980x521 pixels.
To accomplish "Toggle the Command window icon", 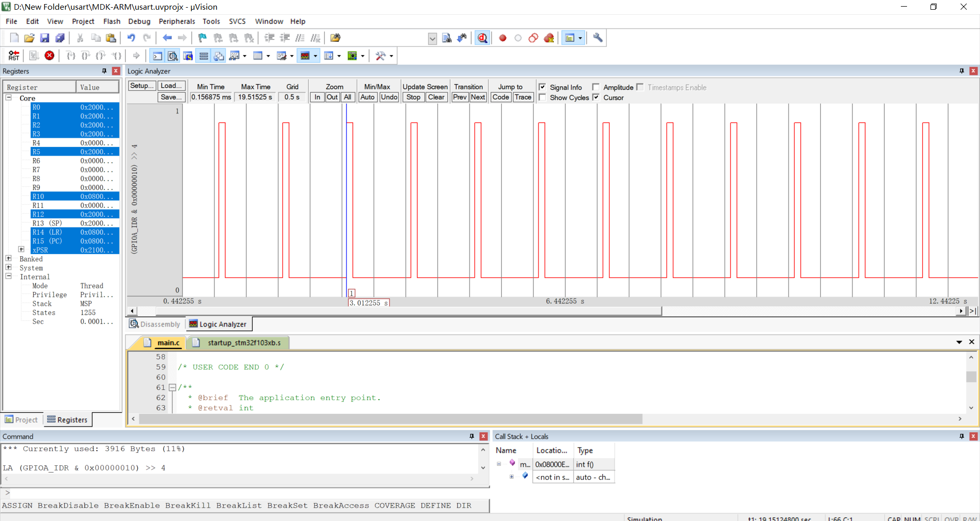I will [x=158, y=56].
